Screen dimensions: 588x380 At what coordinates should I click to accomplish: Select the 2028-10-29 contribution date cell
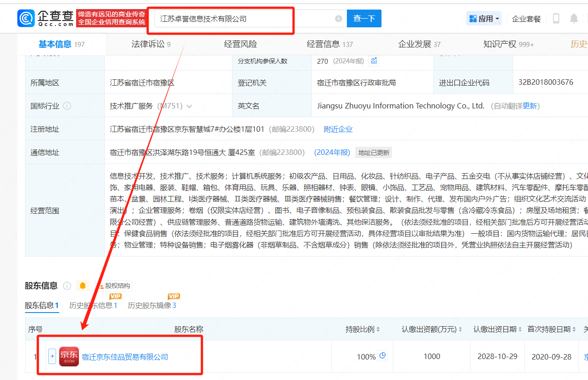[497, 356]
